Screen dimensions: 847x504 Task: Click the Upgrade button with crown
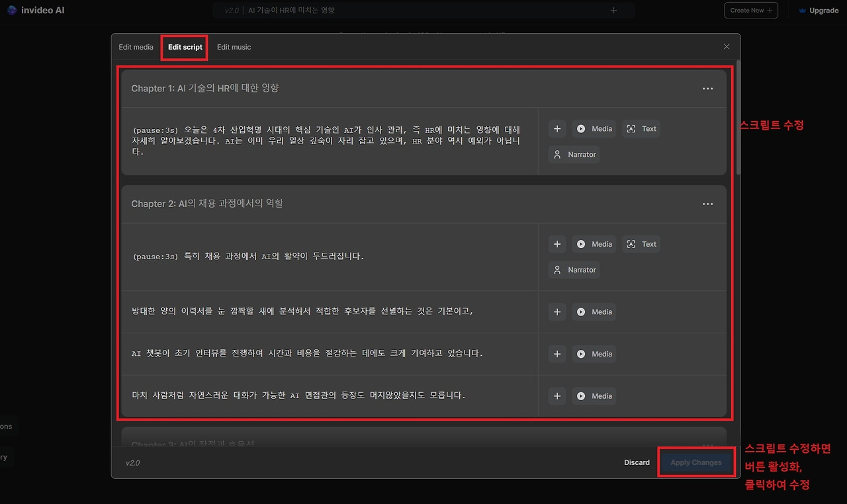(x=819, y=11)
